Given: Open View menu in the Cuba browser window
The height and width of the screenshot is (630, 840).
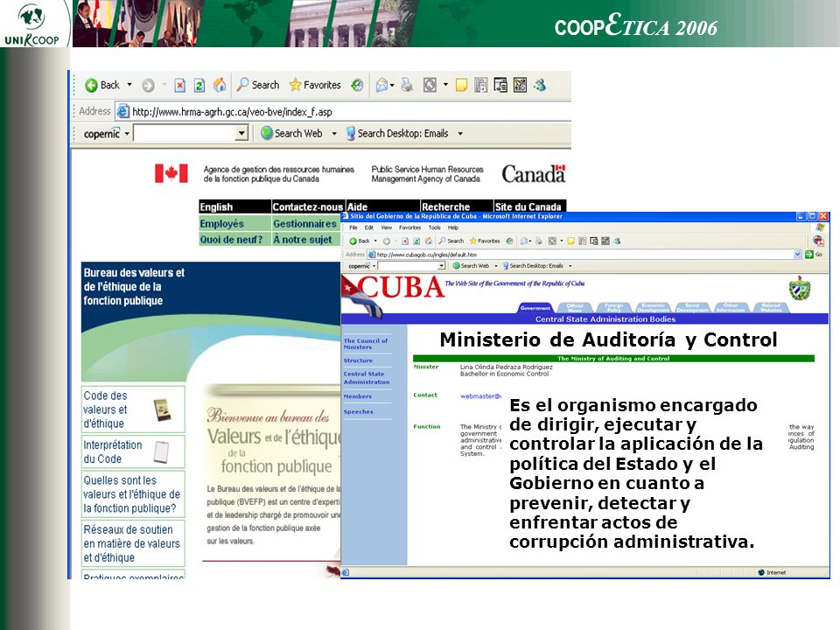Looking at the screenshot, I should pyautogui.click(x=386, y=227).
